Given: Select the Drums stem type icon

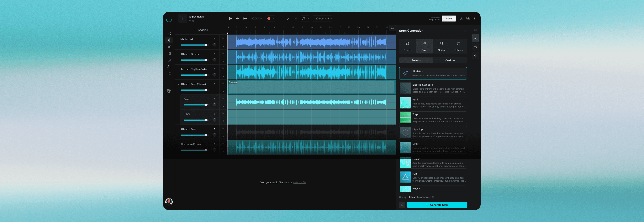Looking at the screenshot, I should click(x=407, y=46).
